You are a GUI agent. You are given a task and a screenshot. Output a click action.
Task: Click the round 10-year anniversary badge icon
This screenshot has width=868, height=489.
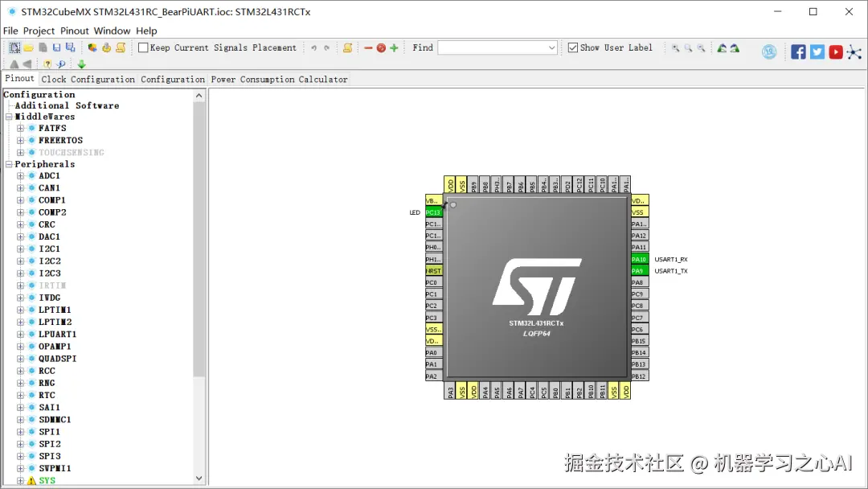pyautogui.click(x=769, y=52)
